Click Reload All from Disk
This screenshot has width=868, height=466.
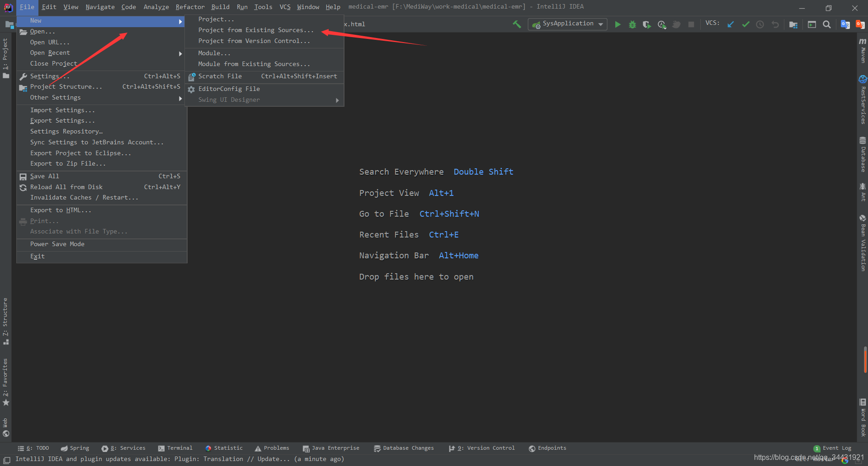pos(102,187)
